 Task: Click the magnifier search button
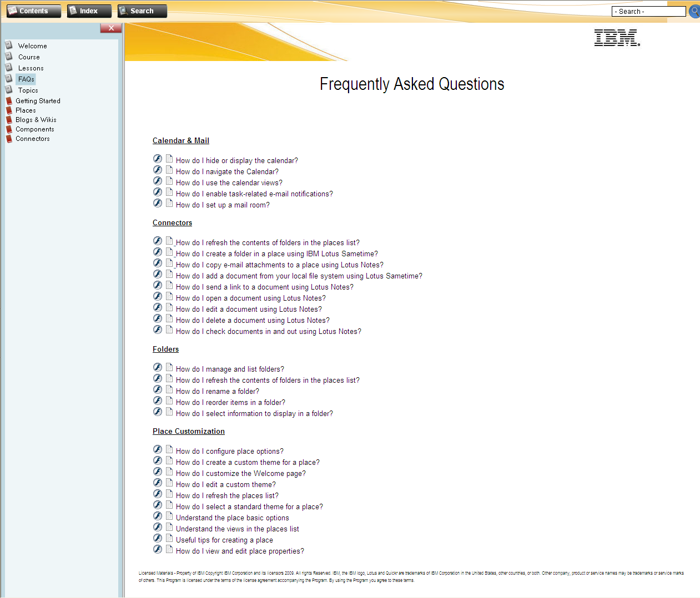point(694,11)
